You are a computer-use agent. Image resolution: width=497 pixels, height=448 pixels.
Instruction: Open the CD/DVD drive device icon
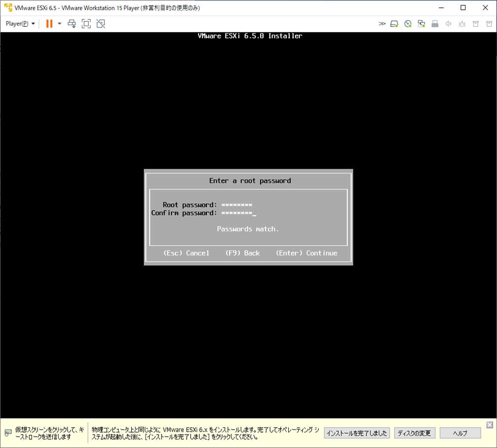pyautogui.click(x=408, y=24)
